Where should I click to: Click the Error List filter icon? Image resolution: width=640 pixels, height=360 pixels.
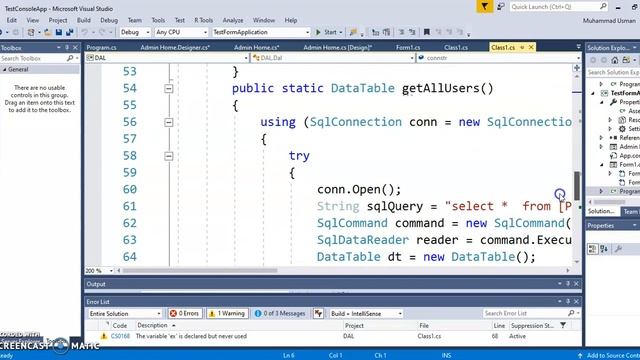click(318, 313)
